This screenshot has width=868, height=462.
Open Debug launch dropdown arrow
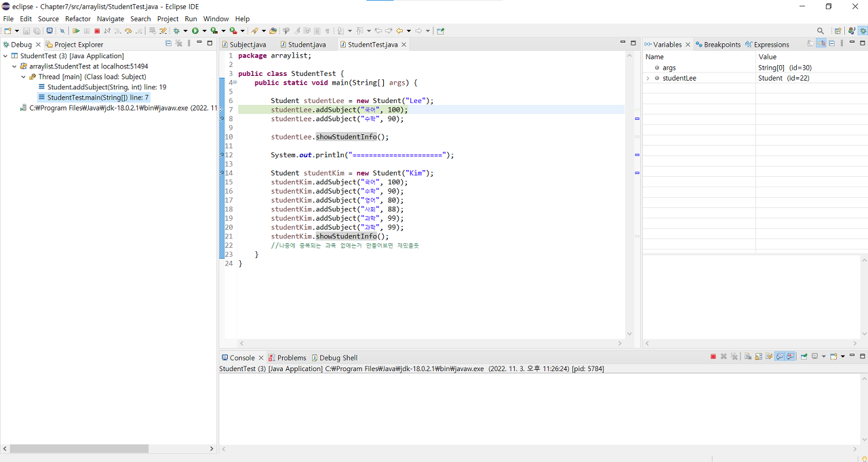185,30
